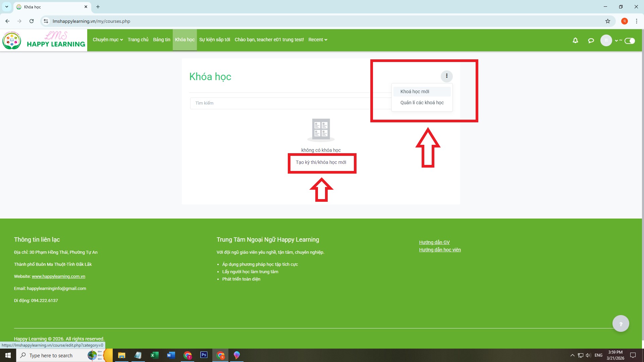Viewport: 644px width, 362px height.
Task: Expand the Recent dropdown menu
Action: [x=318, y=40]
